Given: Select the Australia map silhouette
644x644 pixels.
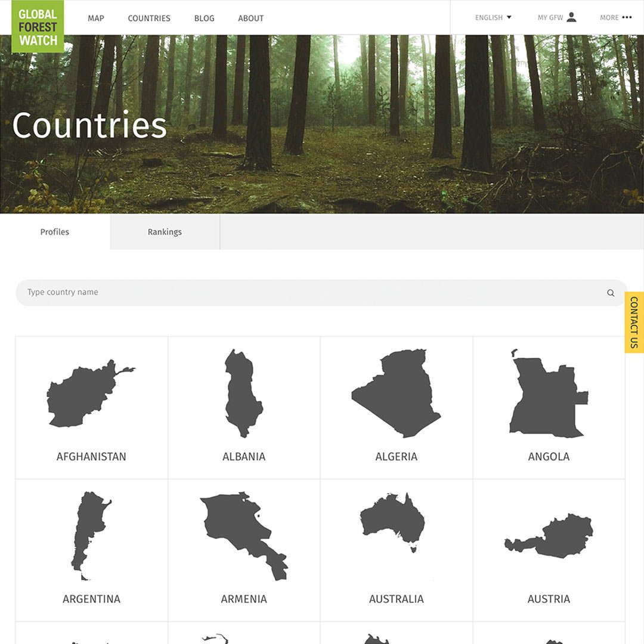Looking at the screenshot, I should click(392, 522).
